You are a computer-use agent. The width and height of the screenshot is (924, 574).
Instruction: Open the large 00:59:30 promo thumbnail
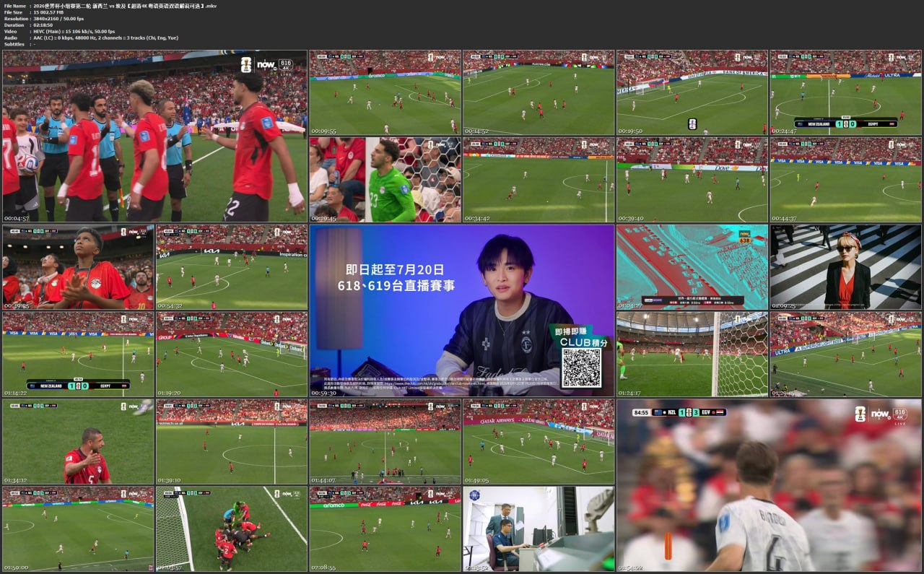(462, 310)
